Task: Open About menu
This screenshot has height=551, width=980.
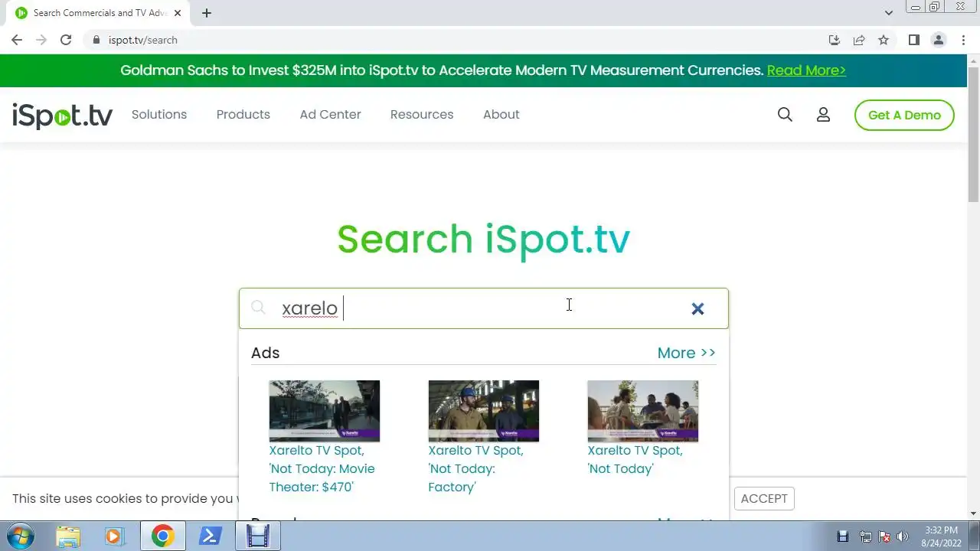Action: [x=501, y=114]
